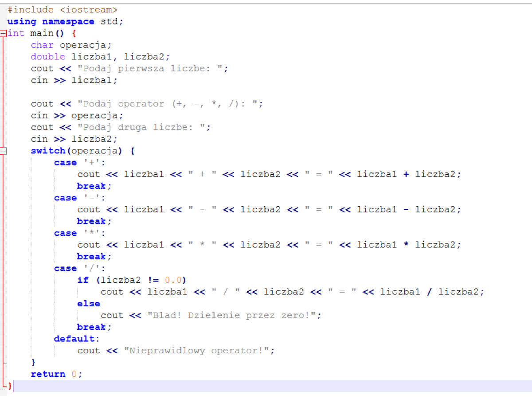Screen dimensions: 532x399
Task: Click the 0.0 numeric literal
Action: [x=173, y=280]
